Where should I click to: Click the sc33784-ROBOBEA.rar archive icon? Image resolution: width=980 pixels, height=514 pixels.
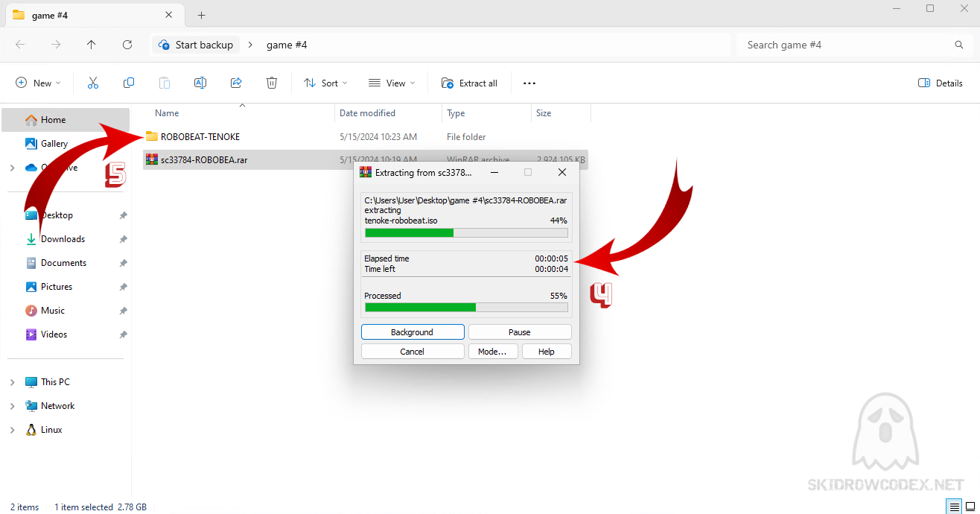pyautogui.click(x=152, y=159)
